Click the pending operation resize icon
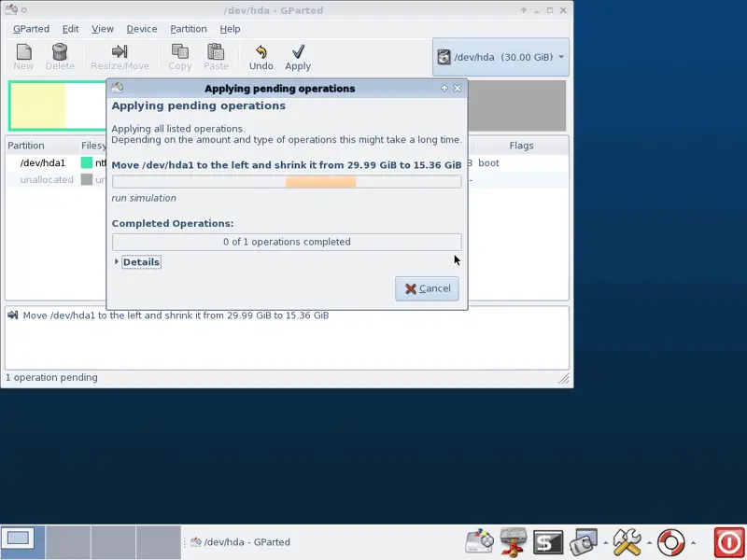This screenshot has height=560, width=747. tap(13, 315)
